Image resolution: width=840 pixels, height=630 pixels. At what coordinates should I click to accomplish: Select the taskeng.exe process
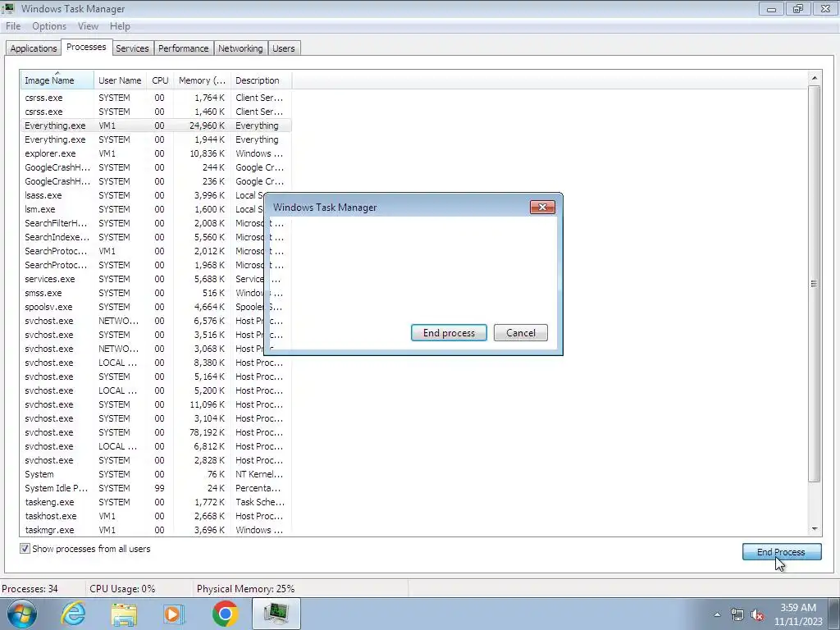pyautogui.click(x=156, y=502)
